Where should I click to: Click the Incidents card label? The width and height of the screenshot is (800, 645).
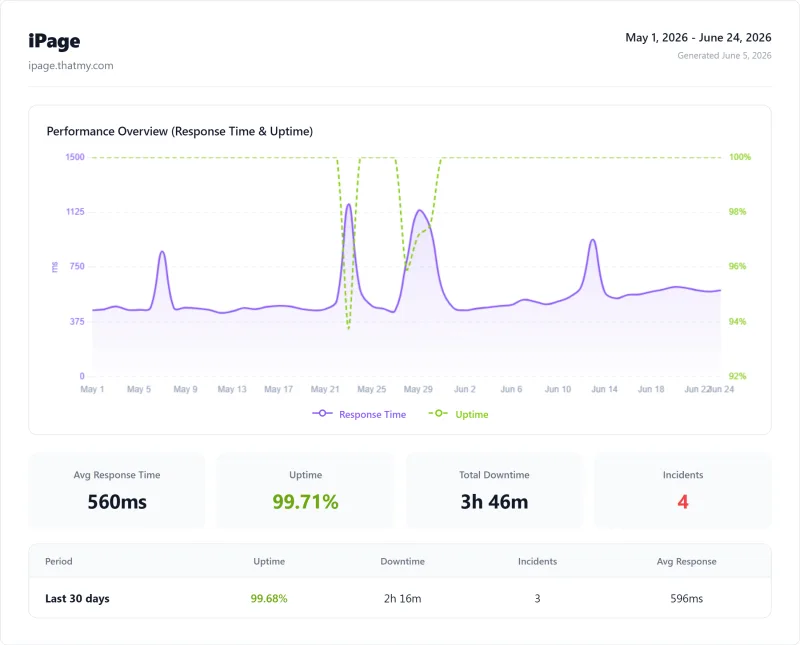click(683, 475)
